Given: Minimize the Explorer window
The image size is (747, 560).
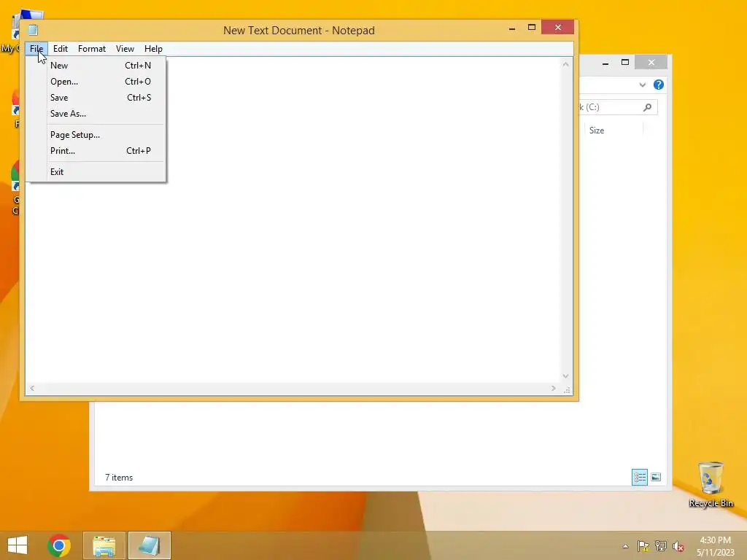Looking at the screenshot, I should tap(605, 63).
